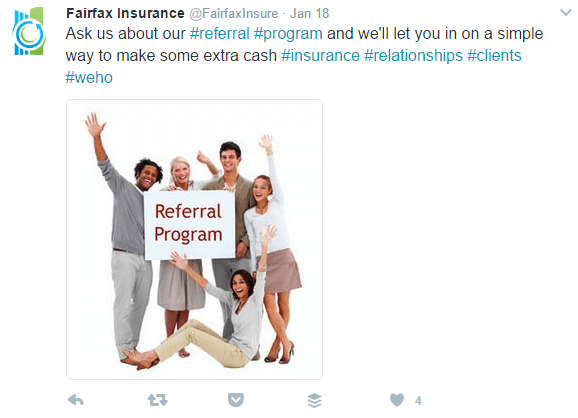
Task: Click the reply arrow icon
Action: click(76, 400)
